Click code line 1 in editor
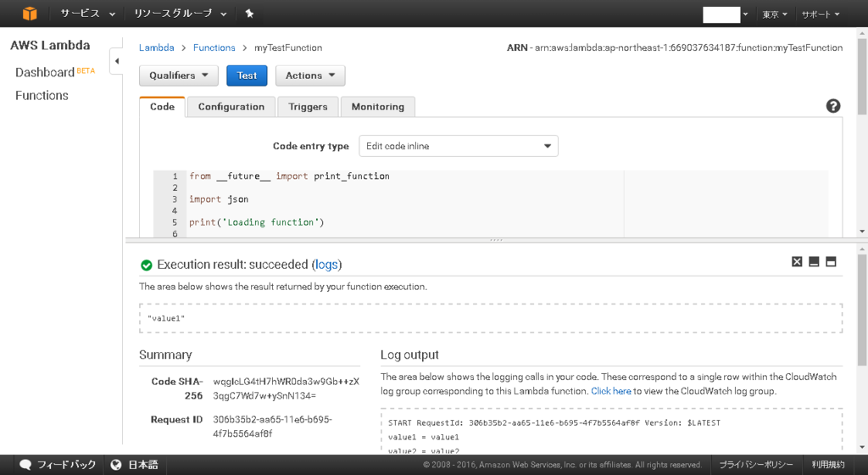The image size is (868, 475). click(289, 176)
